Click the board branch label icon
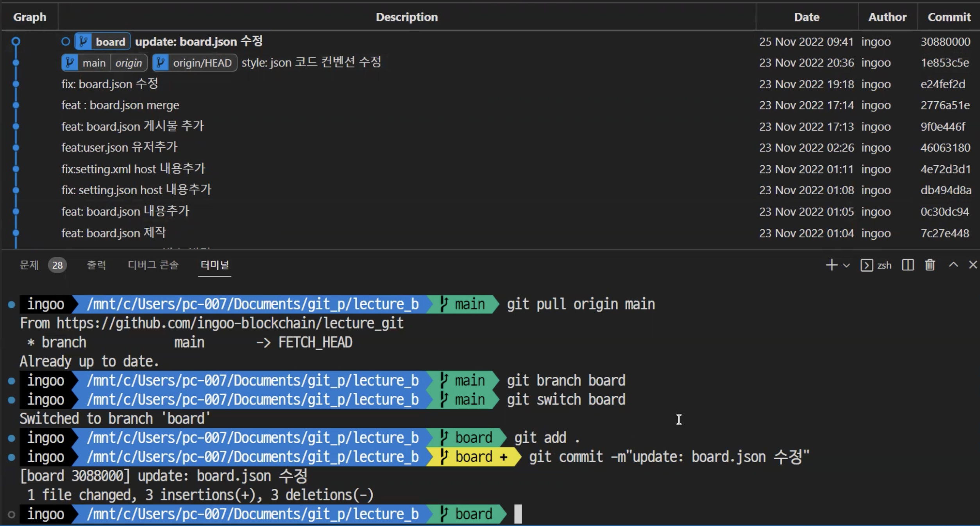Image resolution: width=980 pixels, height=526 pixels. (x=83, y=41)
